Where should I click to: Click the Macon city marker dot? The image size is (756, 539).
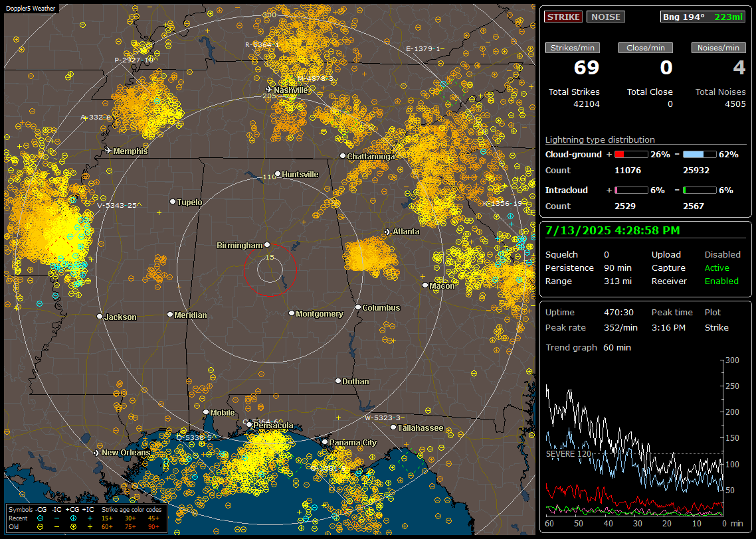[425, 285]
